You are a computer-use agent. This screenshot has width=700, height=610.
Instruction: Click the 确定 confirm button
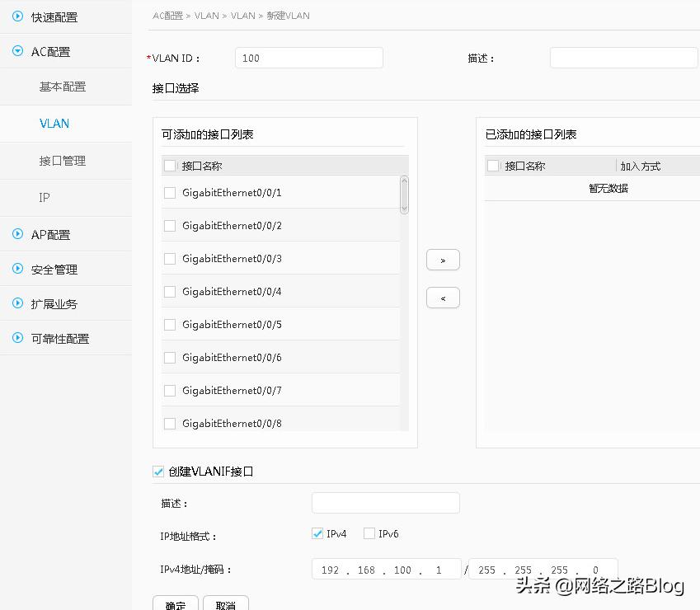tap(175, 604)
